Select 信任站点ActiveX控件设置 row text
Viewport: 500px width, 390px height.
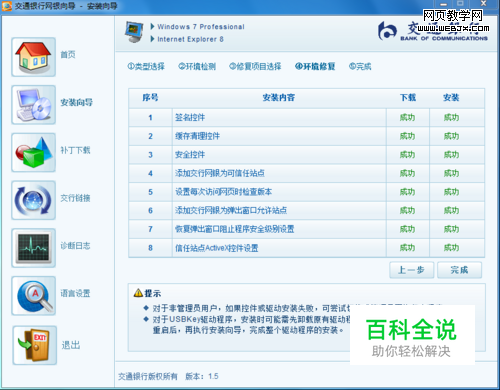pyautogui.click(x=217, y=248)
